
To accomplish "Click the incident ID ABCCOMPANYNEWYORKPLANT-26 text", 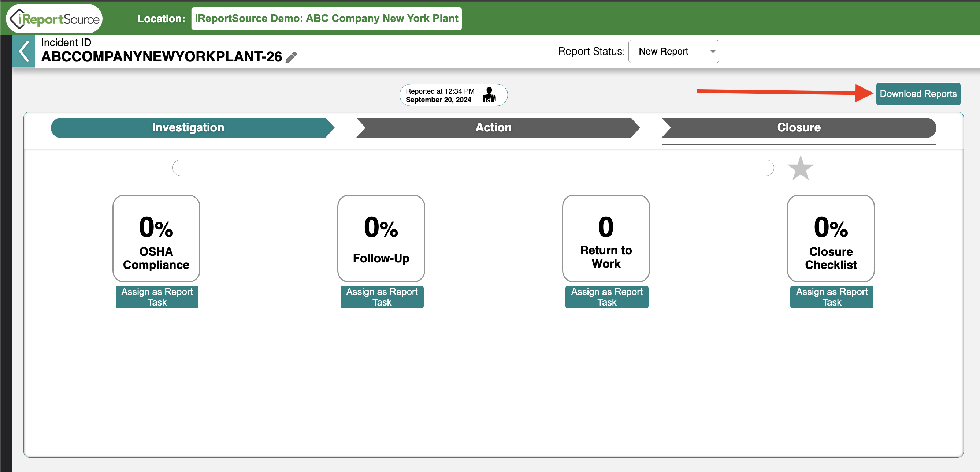I will [162, 57].
